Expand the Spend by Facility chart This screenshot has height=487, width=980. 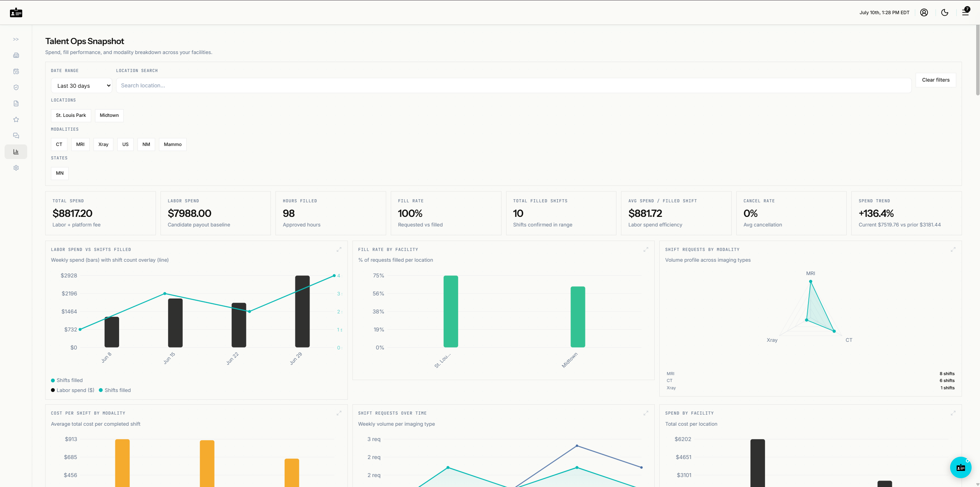click(953, 413)
